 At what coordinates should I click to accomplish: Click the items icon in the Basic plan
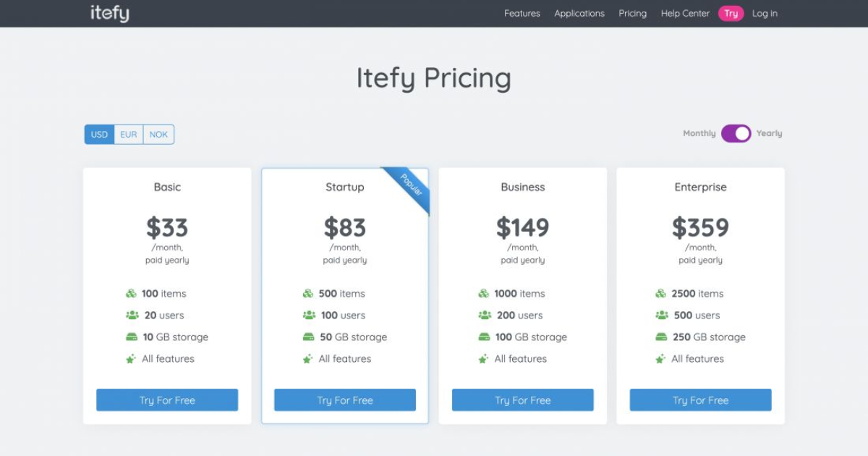(x=131, y=293)
